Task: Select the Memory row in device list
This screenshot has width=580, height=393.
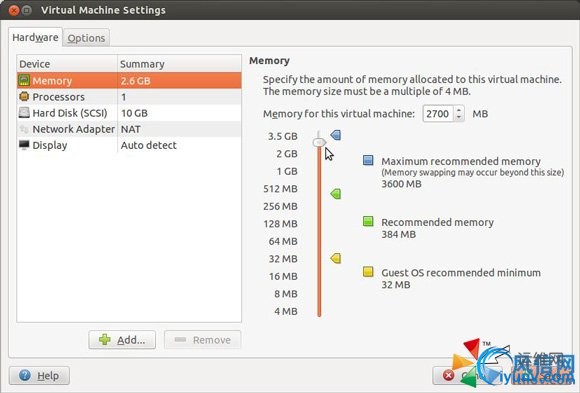Action: point(129,80)
